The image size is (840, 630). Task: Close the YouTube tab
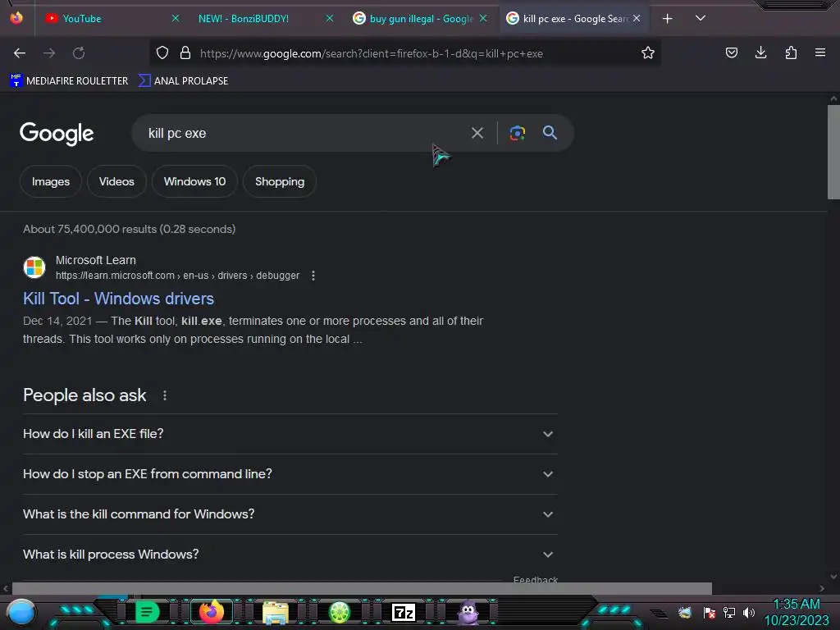176,18
